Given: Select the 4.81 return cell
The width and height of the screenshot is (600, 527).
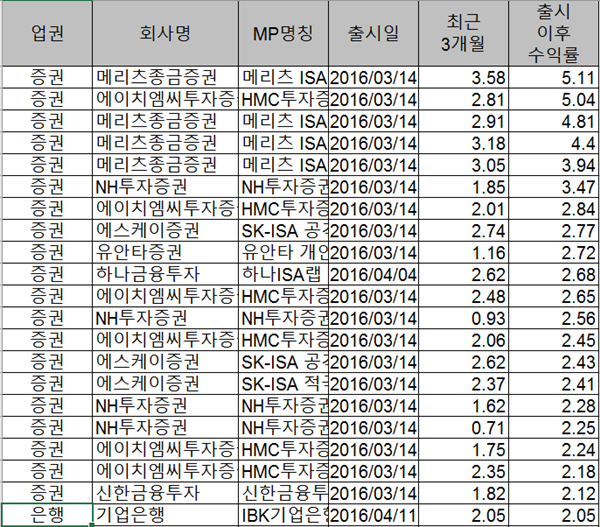Looking at the screenshot, I should click(x=554, y=121).
